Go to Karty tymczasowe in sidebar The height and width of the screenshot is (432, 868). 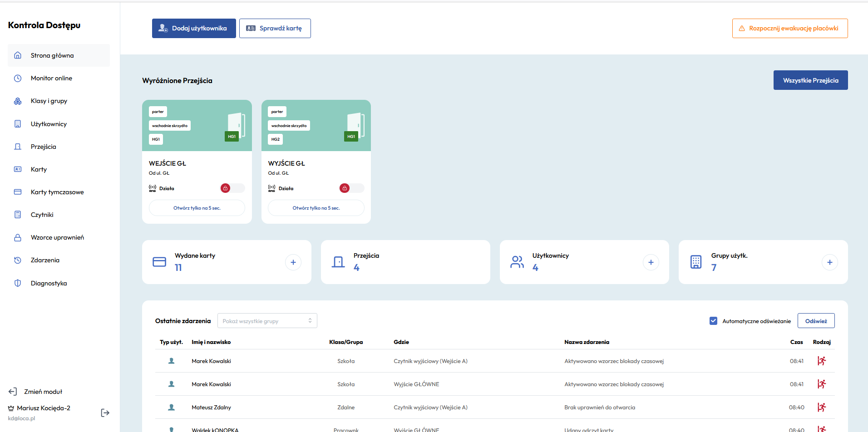click(x=57, y=192)
